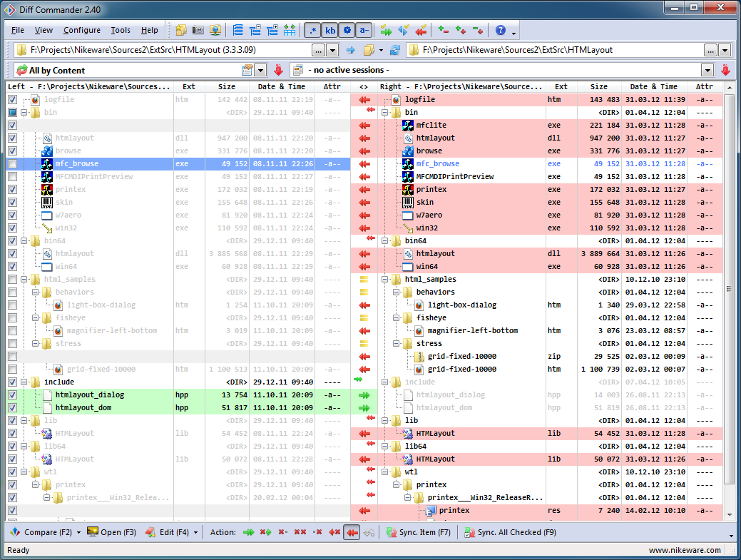This screenshot has width=741, height=560.
Task: Toggle the gear options toolbar button
Action: 347,30
